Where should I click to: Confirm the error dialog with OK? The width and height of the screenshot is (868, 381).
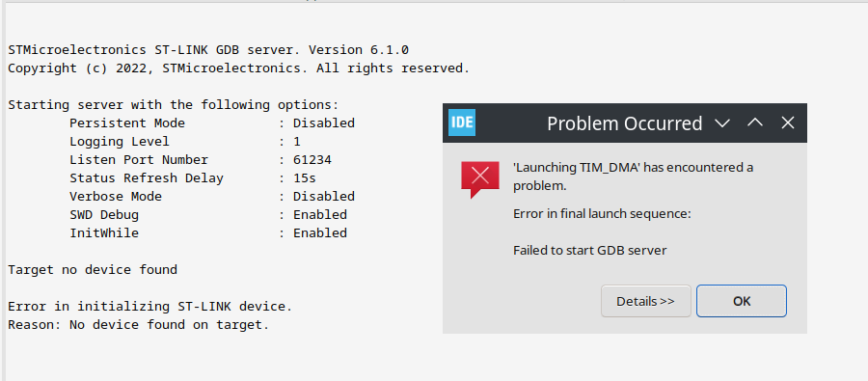click(742, 301)
